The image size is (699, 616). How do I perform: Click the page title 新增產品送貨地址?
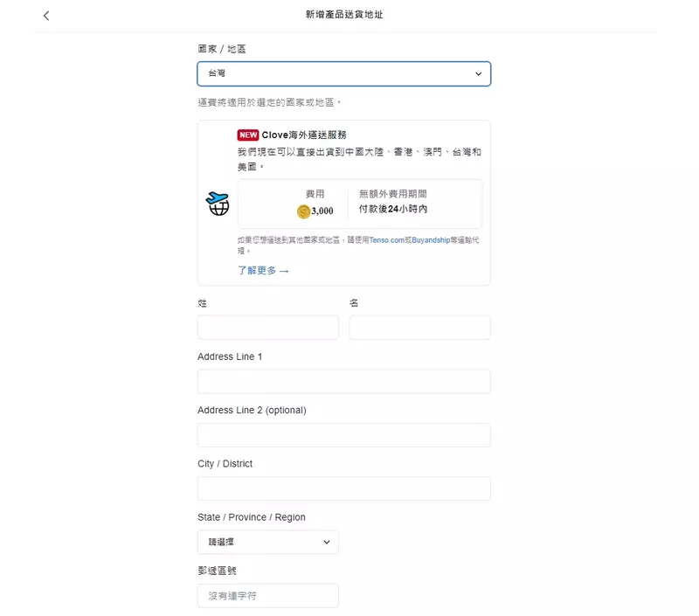point(344,15)
